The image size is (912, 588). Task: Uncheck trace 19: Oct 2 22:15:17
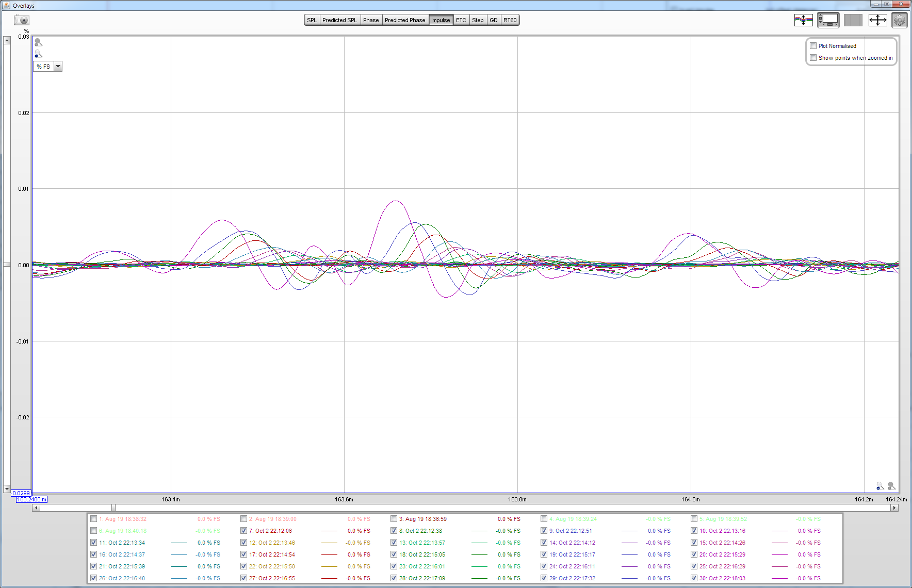click(544, 554)
